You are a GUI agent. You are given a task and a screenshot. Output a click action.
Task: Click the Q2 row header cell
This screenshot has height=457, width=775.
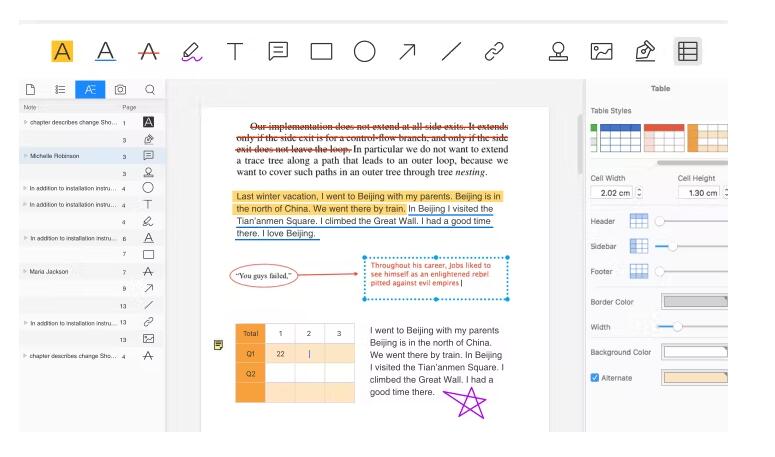point(251,374)
